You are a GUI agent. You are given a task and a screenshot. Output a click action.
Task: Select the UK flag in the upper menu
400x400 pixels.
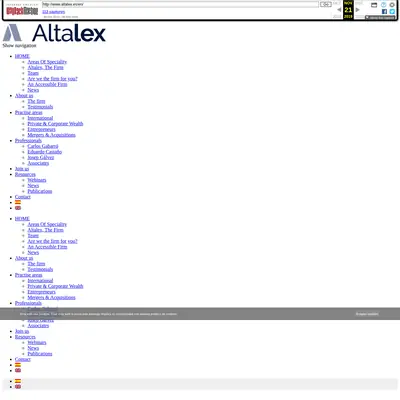click(18, 208)
